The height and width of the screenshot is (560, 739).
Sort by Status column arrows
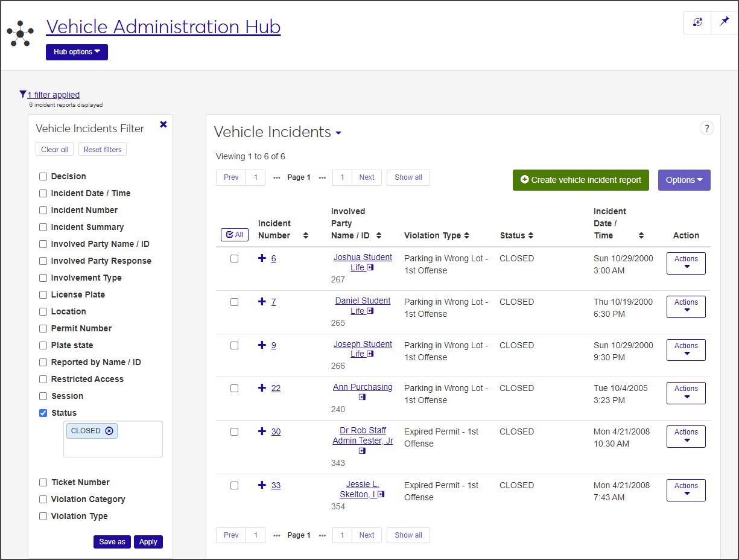pos(531,235)
